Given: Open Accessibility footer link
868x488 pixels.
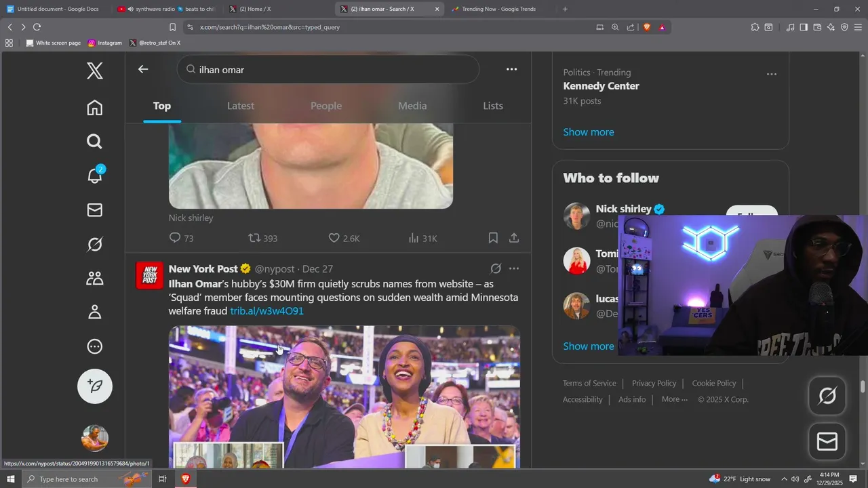Looking at the screenshot, I should click(583, 400).
